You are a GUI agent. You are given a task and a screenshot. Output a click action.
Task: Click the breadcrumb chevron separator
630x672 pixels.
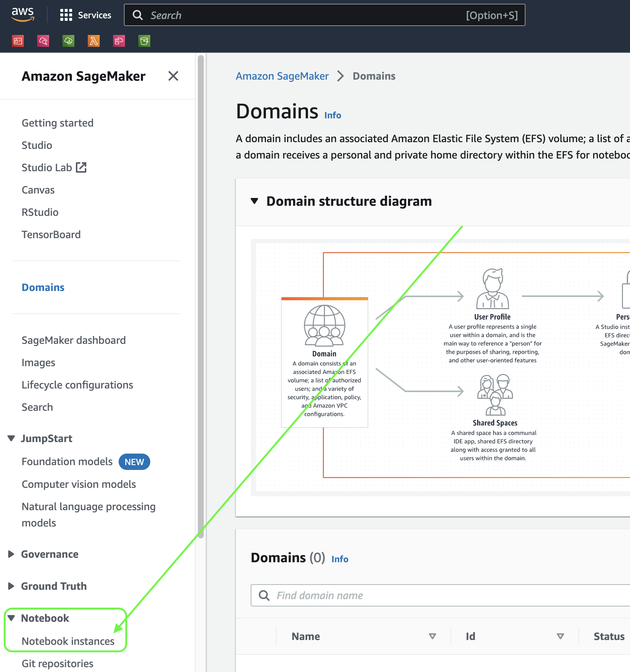(x=341, y=76)
